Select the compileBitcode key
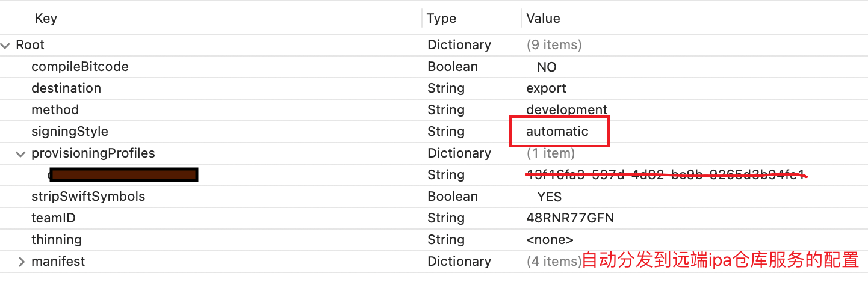The width and height of the screenshot is (868, 297). point(80,67)
